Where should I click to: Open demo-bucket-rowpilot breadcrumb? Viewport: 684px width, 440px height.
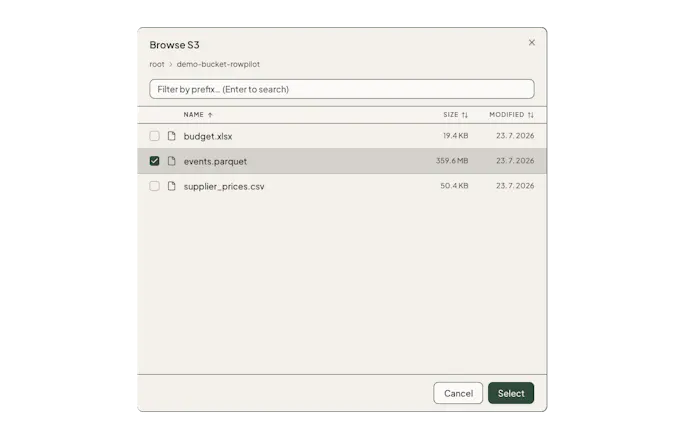[218, 64]
